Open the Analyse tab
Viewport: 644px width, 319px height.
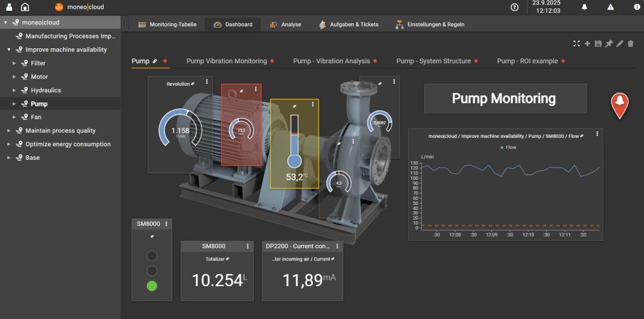(285, 24)
